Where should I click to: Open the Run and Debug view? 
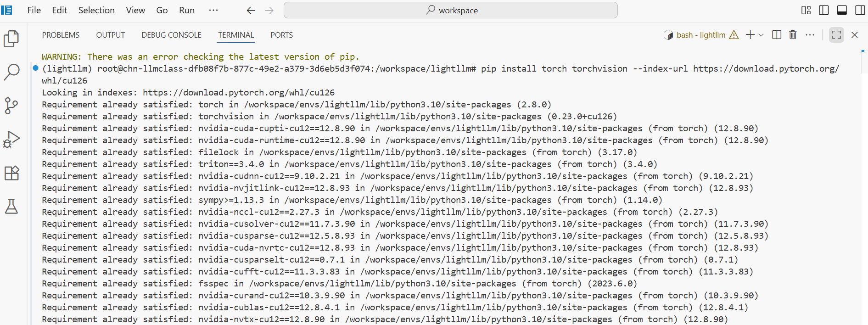[x=11, y=139]
